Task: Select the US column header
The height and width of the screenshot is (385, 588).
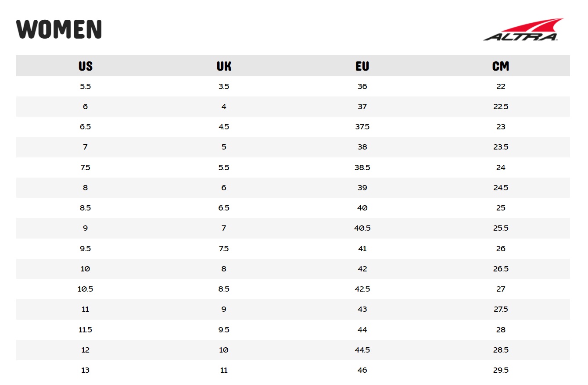Action: click(x=85, y=66)
